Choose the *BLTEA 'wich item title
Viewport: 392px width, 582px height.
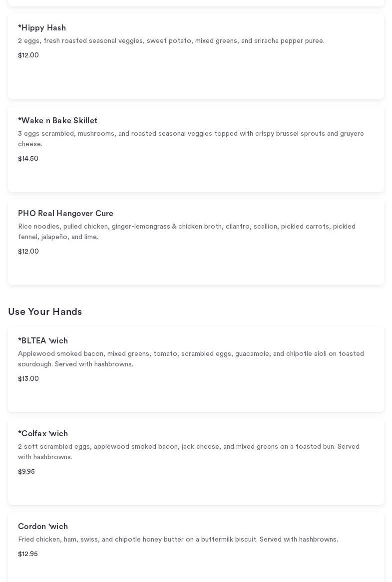[43, 341]
